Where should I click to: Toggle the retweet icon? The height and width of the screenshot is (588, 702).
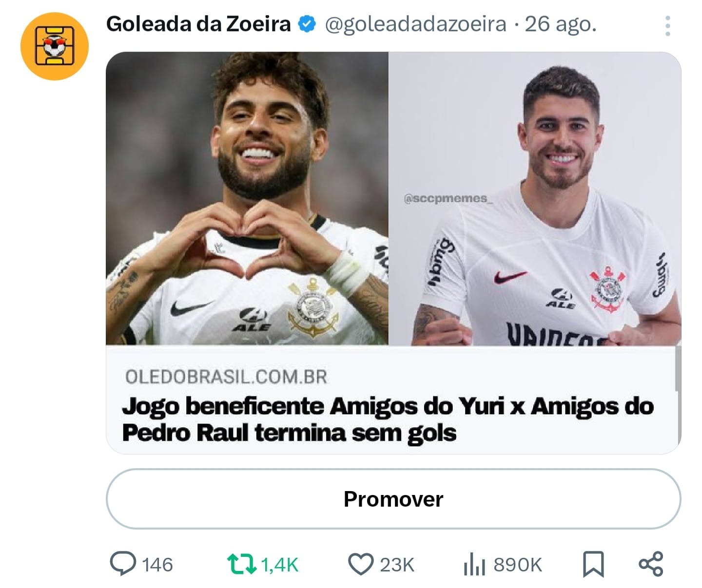click(242, 564)
